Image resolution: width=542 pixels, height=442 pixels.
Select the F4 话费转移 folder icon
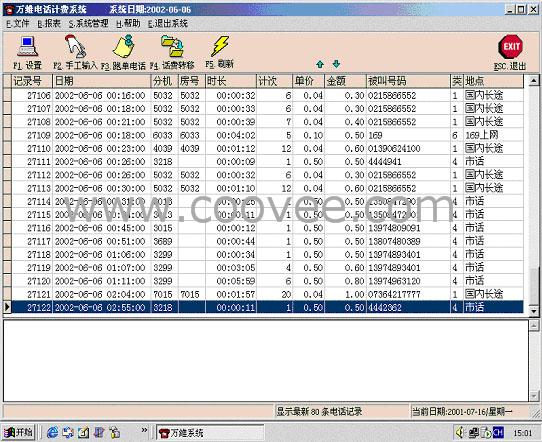tap(172, 46)
